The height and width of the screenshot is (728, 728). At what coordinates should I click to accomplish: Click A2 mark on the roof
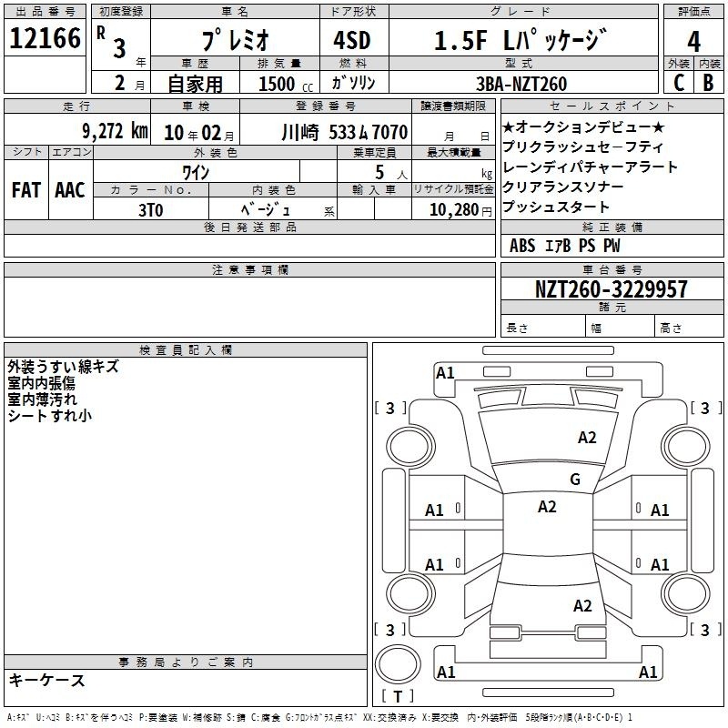pos(547,507)
